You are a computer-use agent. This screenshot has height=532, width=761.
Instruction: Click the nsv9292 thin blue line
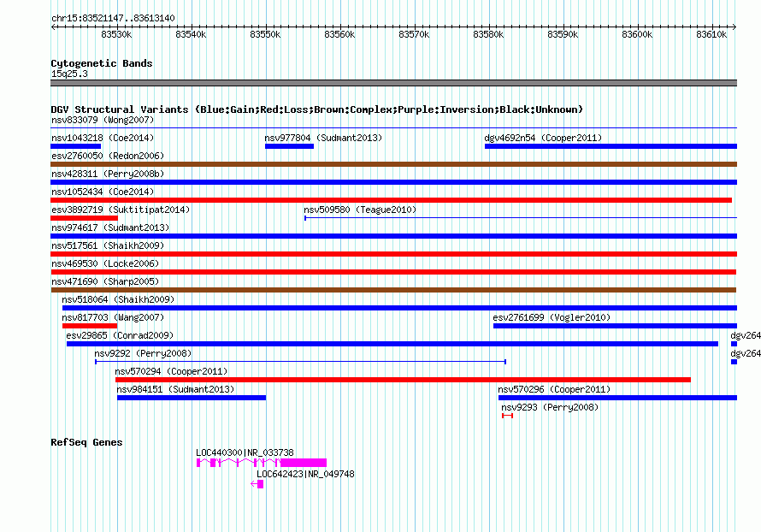300,362
